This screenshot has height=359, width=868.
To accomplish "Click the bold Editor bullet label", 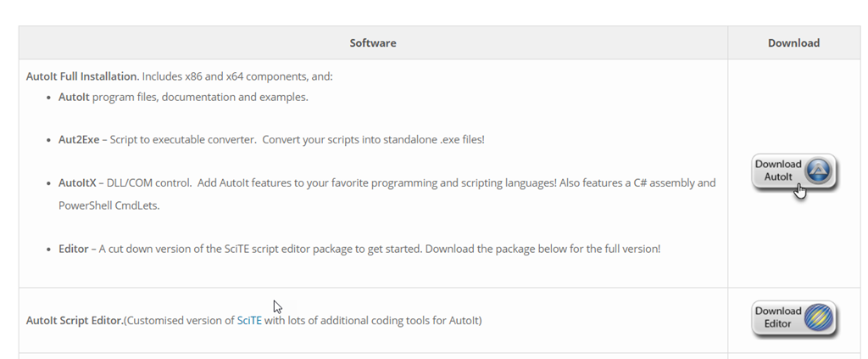I will point(73,249).
